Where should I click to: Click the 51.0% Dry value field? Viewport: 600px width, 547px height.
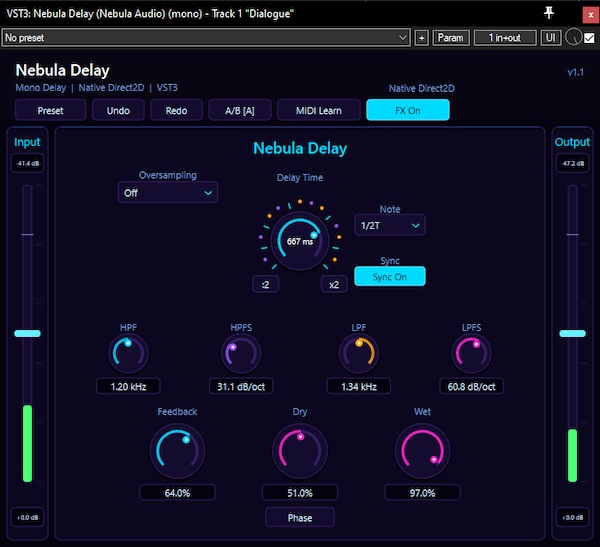click(x=300, y=493)
